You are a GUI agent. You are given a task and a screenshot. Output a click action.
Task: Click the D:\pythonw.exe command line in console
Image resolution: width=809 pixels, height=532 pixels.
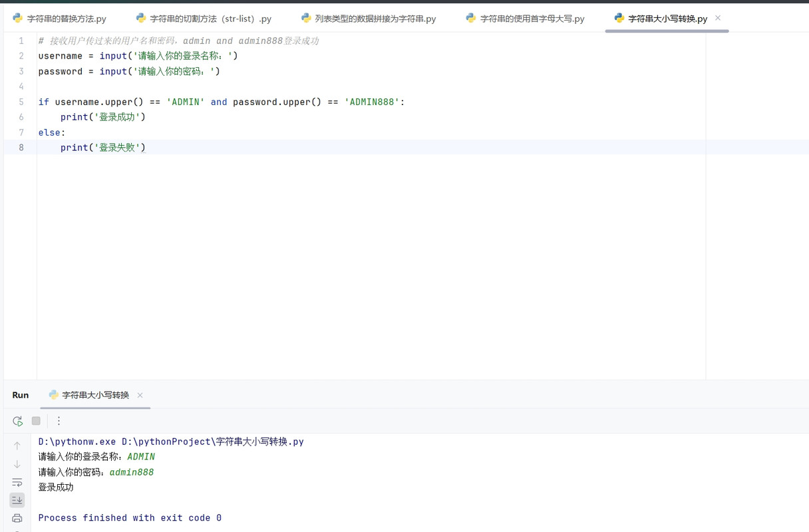pyautogui.click(x=171, y=442)
